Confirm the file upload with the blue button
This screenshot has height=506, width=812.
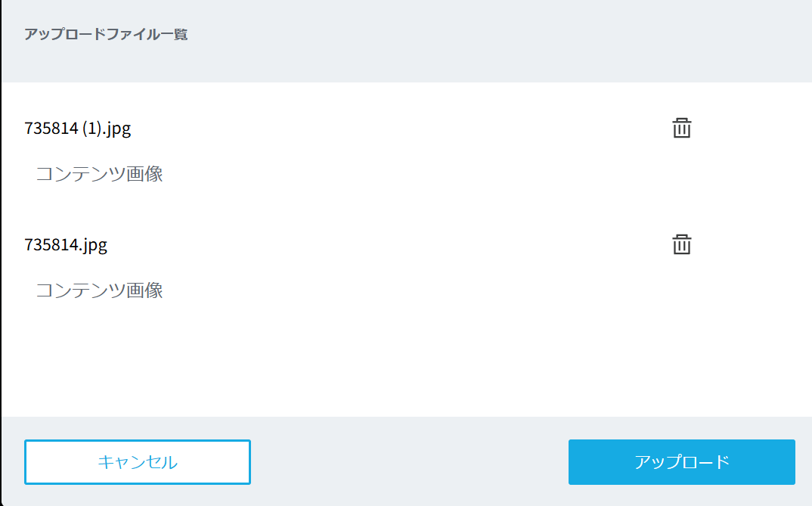[681, 462]
